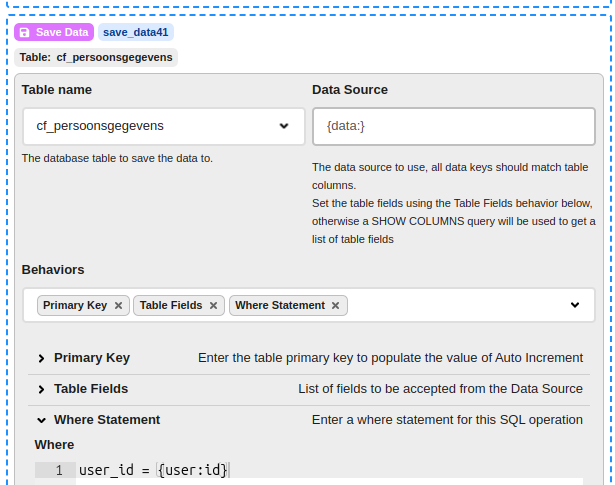
Task: Open the Behaviors list dropdown arrow
Action: [575, 305]
